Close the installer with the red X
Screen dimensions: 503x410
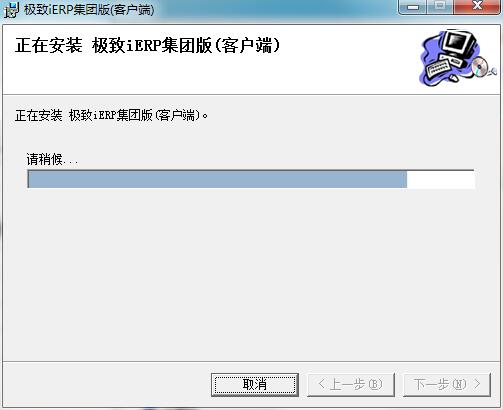click(477, 7)
